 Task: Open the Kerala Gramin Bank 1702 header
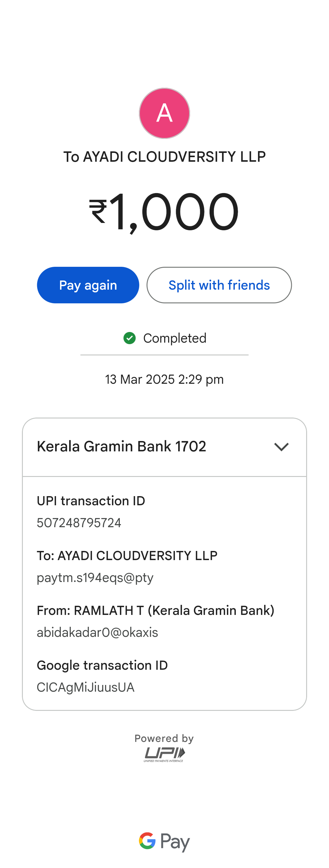pyautogui.click(x=121, y=446)
